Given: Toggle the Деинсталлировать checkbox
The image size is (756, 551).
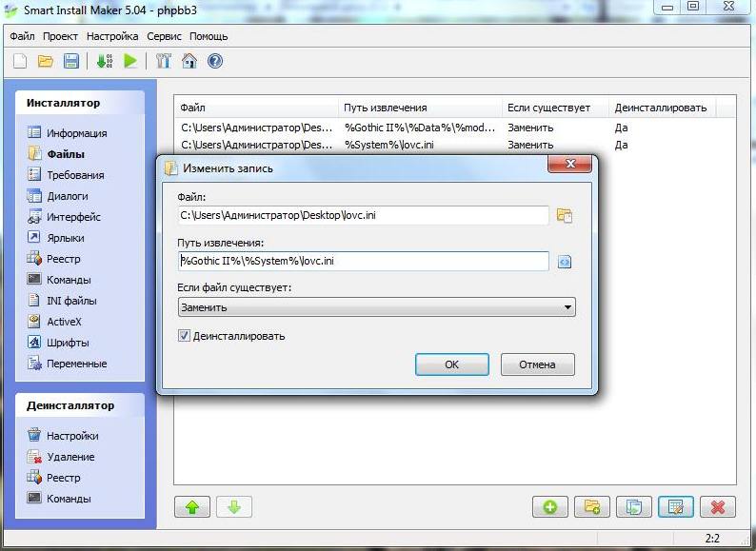Looking at the screenshot, I should pyautogui.click(x=184, y=336).
